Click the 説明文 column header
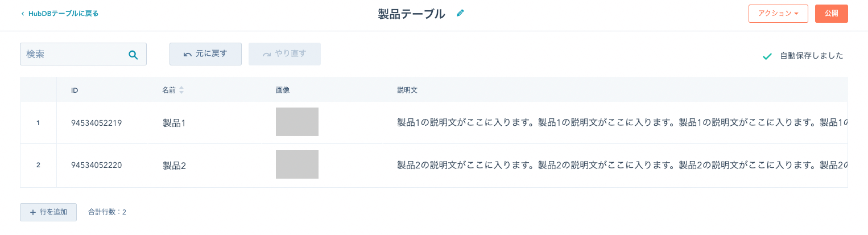This screenshot has width=868, height=235. click(407, 90)
